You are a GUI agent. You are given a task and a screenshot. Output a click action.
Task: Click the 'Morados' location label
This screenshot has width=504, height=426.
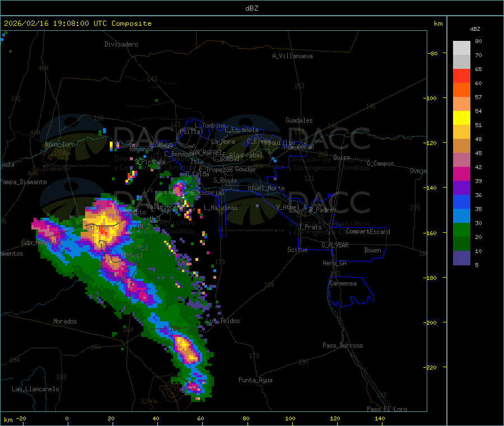[65, 321]
